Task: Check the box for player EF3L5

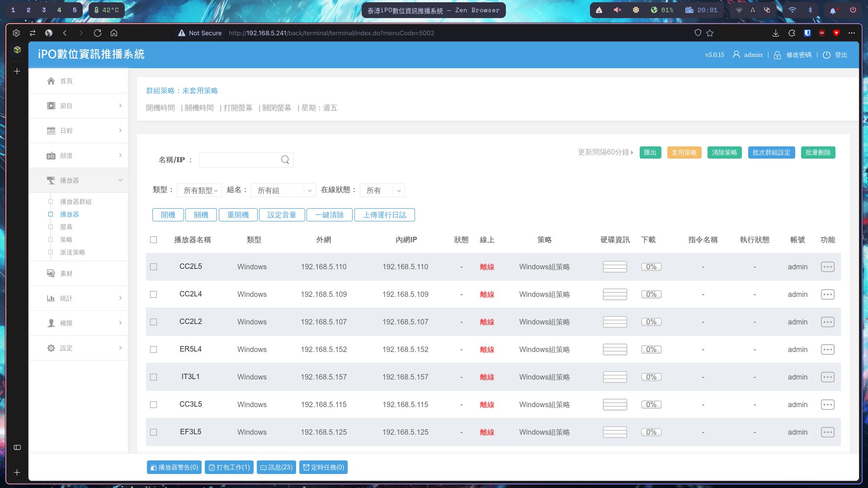Action: coord(153,432)
